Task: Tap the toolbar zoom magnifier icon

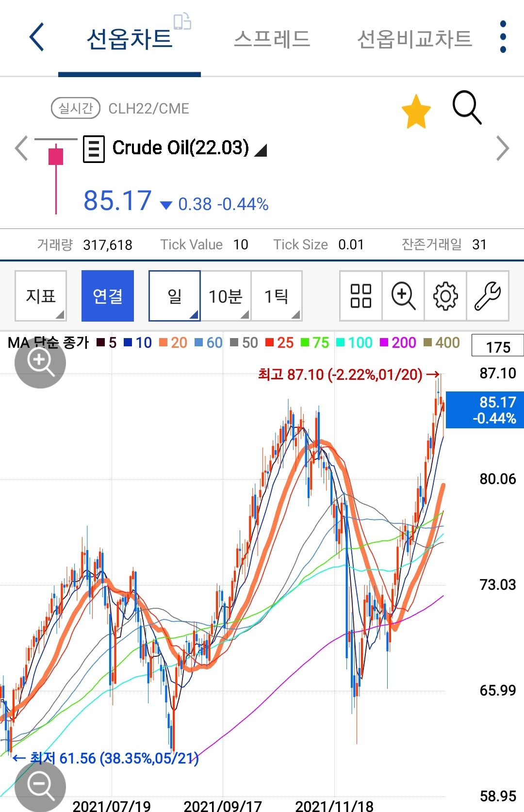Action: [403, 296]
